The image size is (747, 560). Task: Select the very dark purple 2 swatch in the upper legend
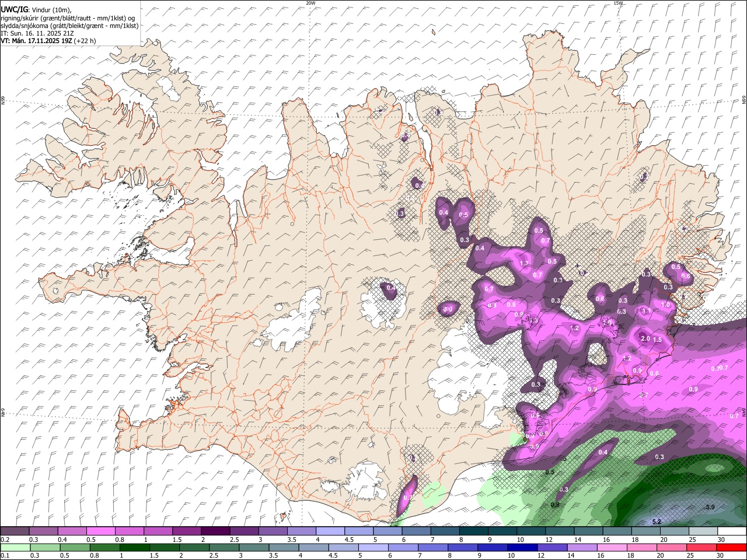215,531
